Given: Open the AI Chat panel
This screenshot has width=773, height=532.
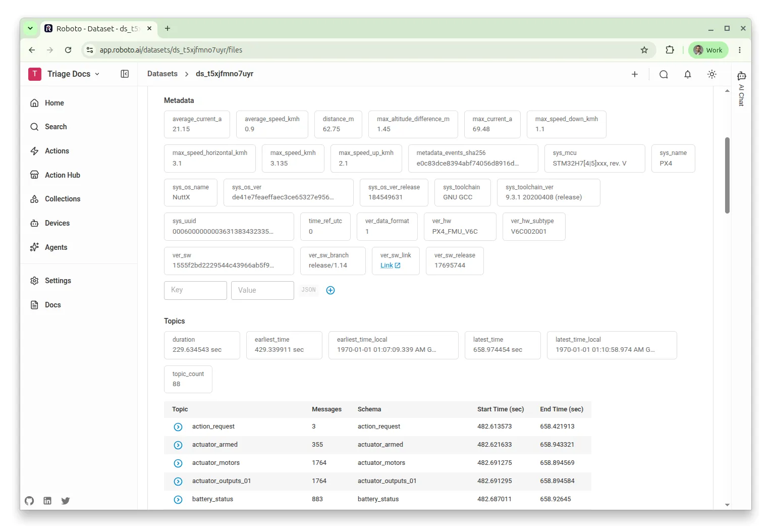Looking at the screenshot, I should tap(741, 89).
